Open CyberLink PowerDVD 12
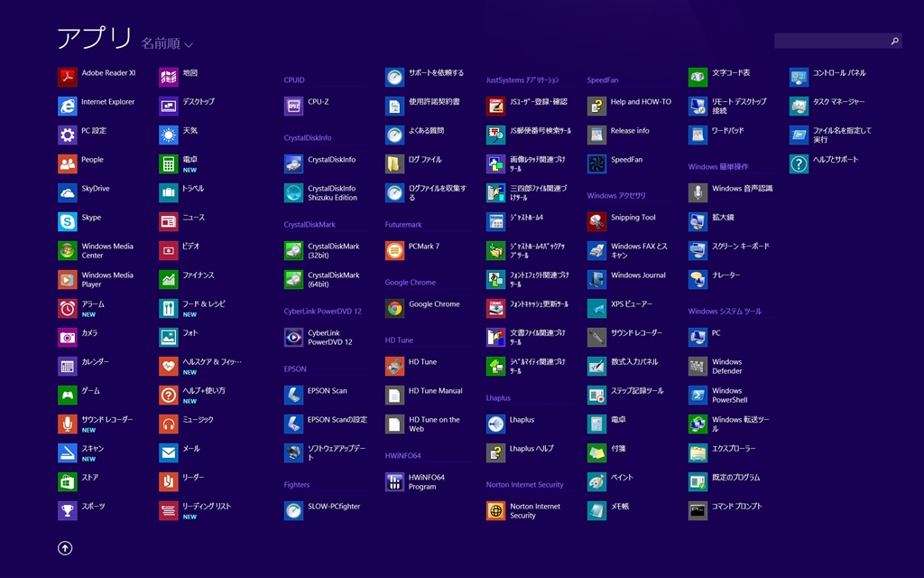Viewport: 924px width, 578px height. point(319,338)
